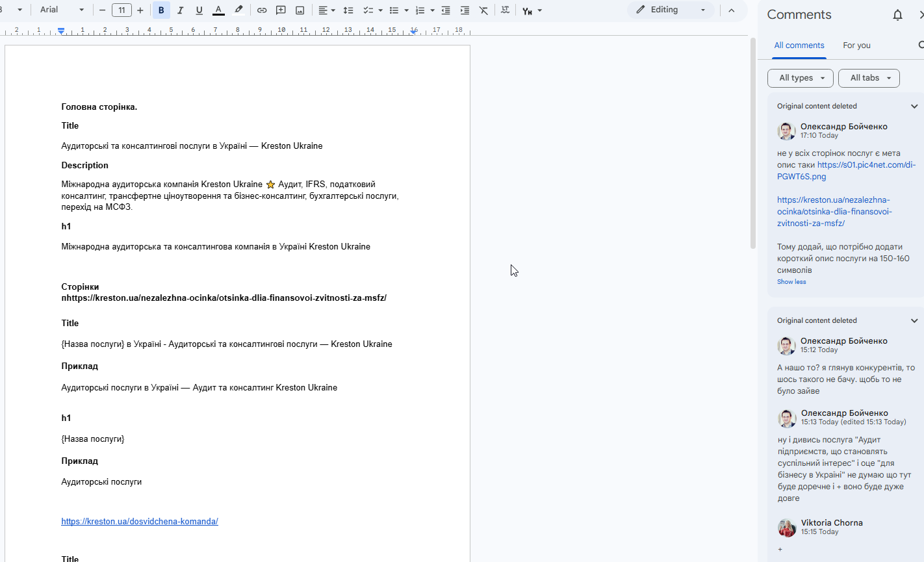
Task: Click Олександр Бойченко's avatar at 17:10
Action: pos(786,131)
